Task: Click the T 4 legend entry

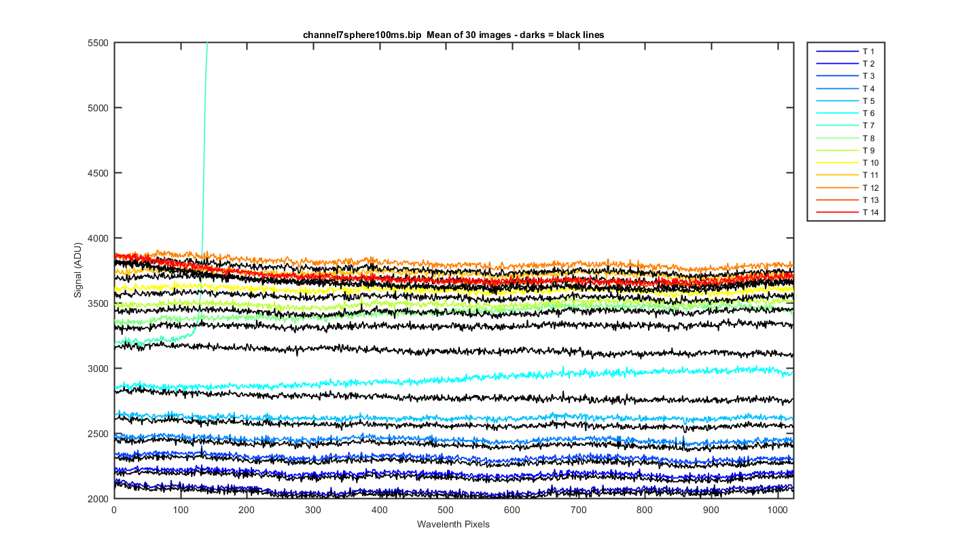Action: point(846,89)
